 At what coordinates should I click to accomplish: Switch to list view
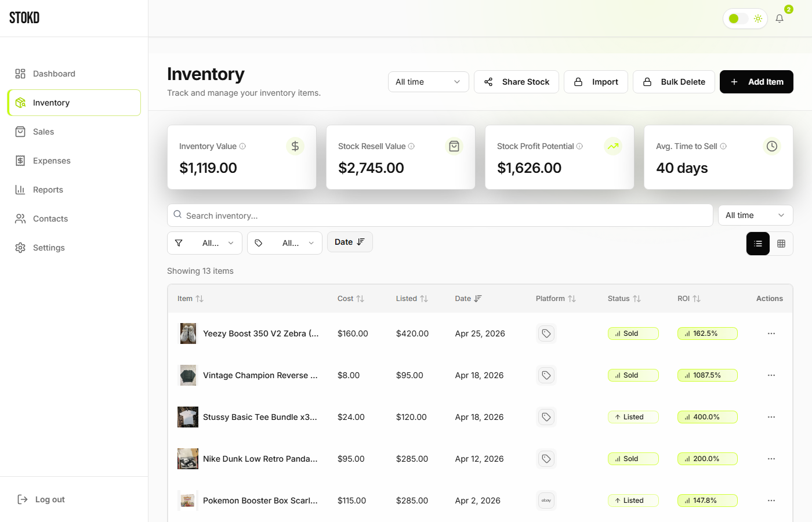(x=758, y=244)
